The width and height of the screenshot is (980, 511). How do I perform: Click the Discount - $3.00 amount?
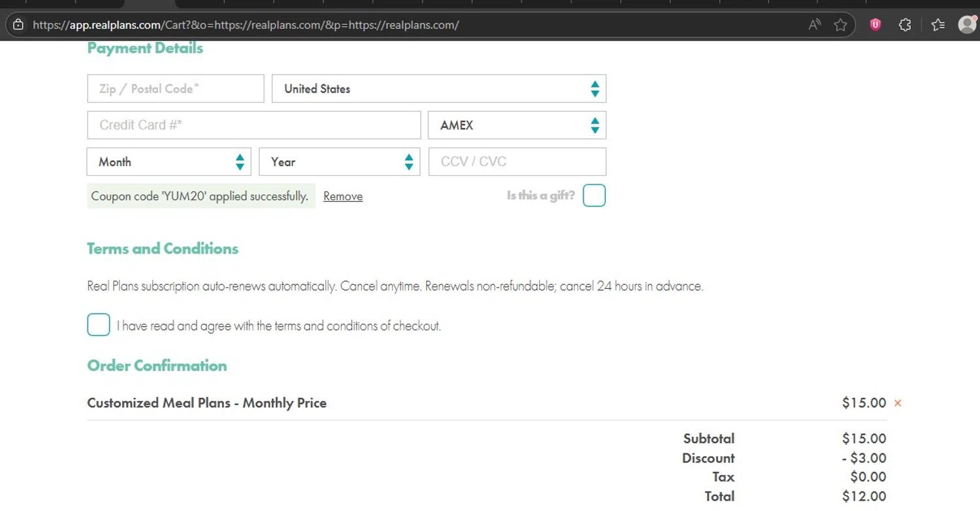coord(864,458)
